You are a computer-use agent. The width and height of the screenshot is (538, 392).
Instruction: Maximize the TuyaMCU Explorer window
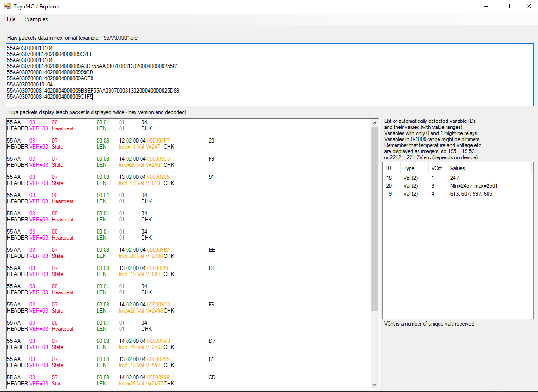(x=507, y=6)
